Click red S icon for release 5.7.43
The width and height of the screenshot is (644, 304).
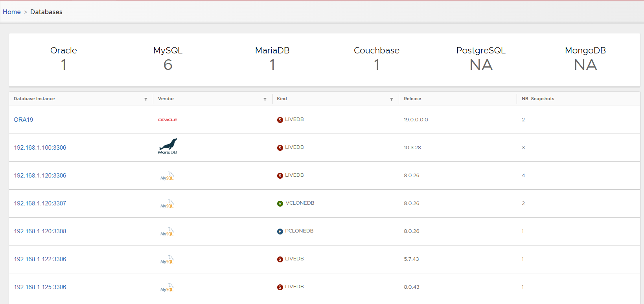coord(280,259)
